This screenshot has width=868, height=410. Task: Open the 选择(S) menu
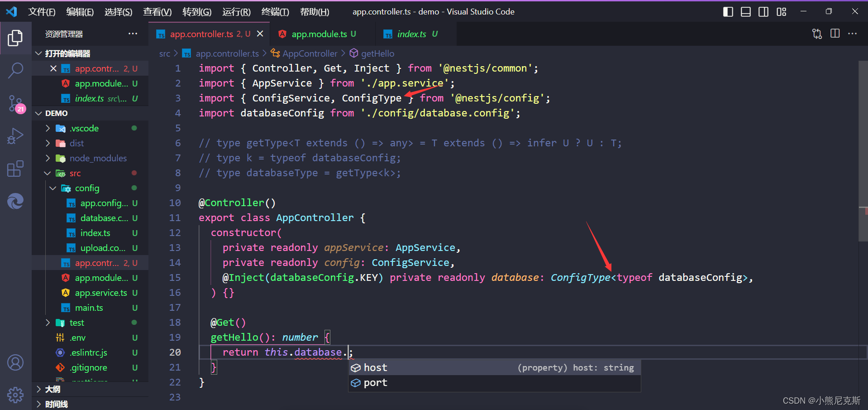point(119,12)
